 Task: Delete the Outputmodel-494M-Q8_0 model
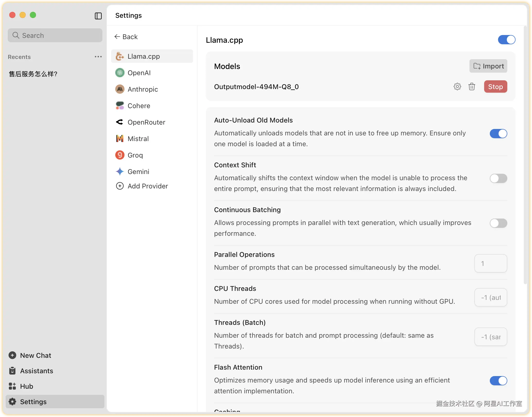click(x=472, y=86)
